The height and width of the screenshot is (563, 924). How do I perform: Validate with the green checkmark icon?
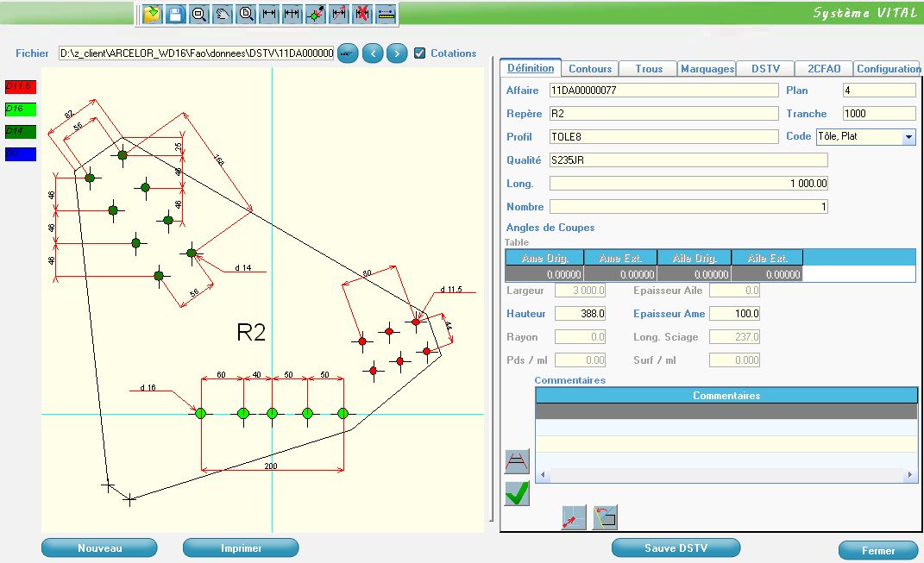(x=517, y=493)
